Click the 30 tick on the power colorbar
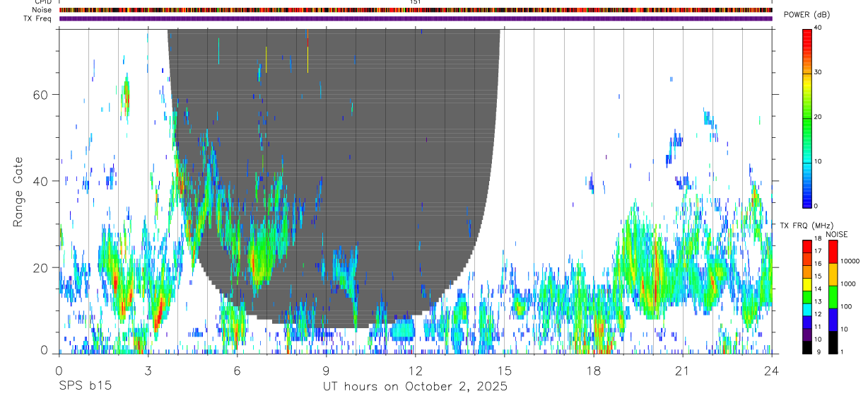 click(819, 72)
